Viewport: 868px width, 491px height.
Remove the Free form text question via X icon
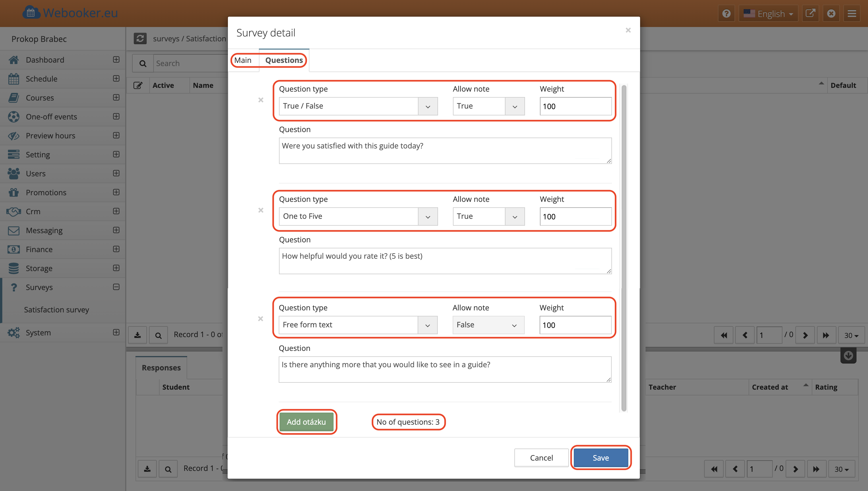coord(260,319)
